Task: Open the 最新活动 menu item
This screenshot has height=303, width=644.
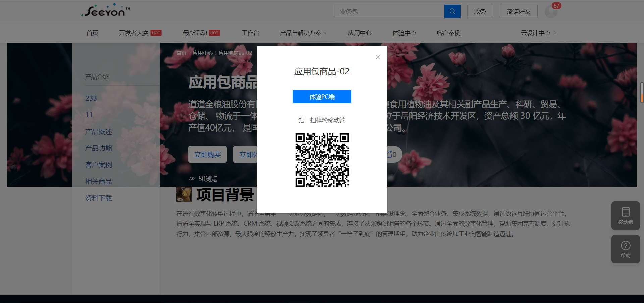Action: click(195, 33)
